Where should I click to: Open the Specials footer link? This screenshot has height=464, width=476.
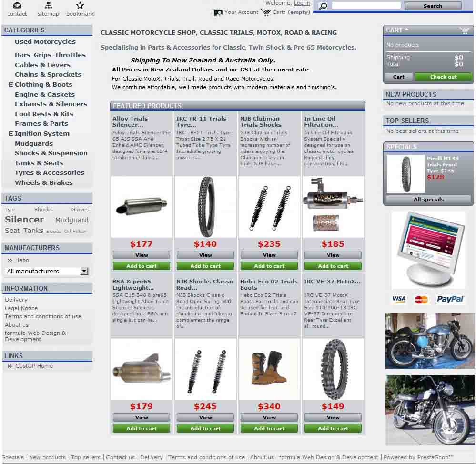click(x=13, y=457)
